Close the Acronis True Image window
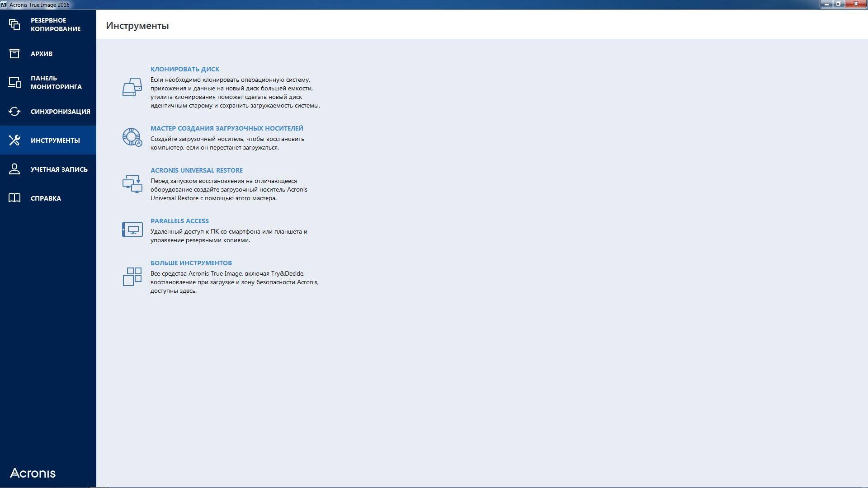The width and height of the screenshot is (868, 488). (x=856, y=4)
